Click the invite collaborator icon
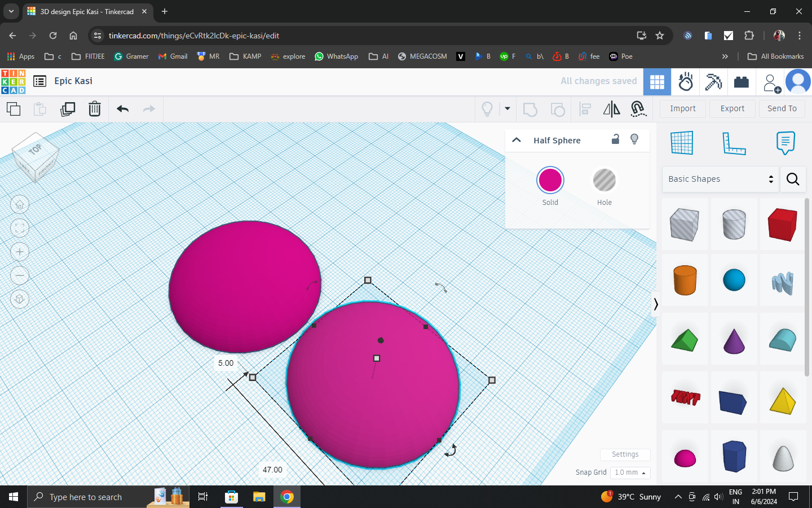Image resolution: width=812 pixels, height=508 pixels. pos(771,83)
